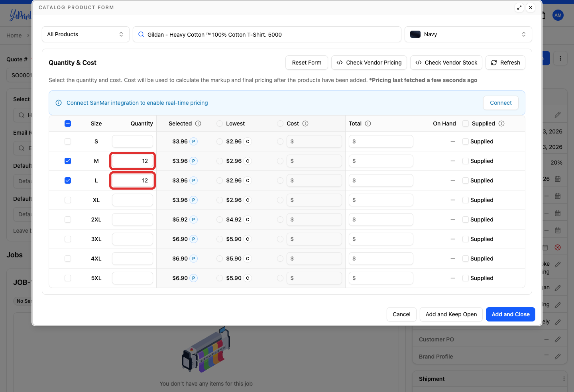Image resolution: width=574 pixels, height=392 pixels.
Task: Click Check Vendor Pricing button
Action: tap(369, 63)
